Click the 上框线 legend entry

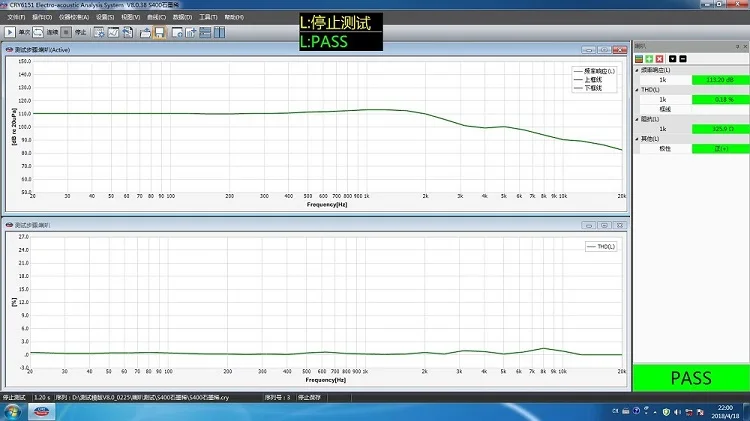pos(588,79)
